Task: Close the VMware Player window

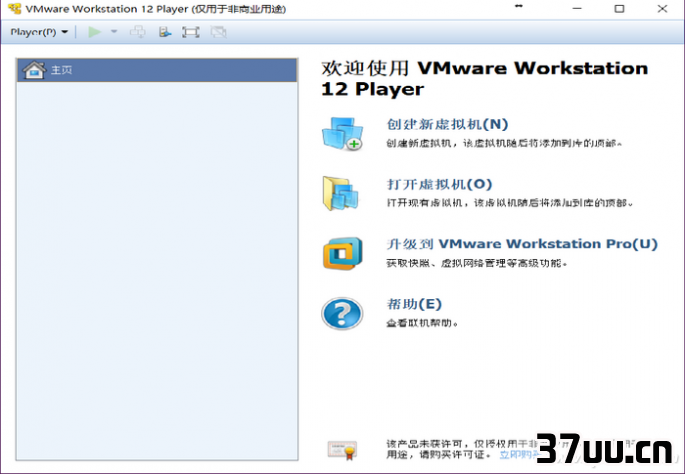Action: pyautogui.click(x=662, y=9)
